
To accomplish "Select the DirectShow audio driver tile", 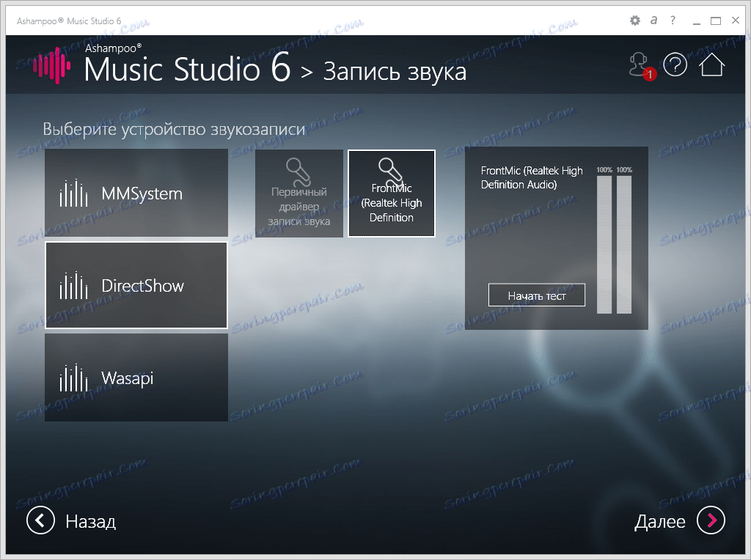I will [136, 285].
